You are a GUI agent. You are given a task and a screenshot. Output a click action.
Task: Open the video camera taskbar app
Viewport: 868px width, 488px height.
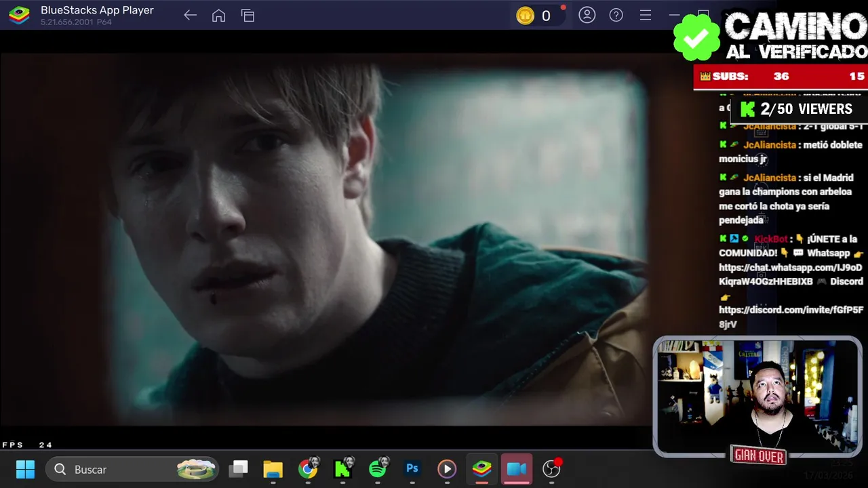pos(517,469)
